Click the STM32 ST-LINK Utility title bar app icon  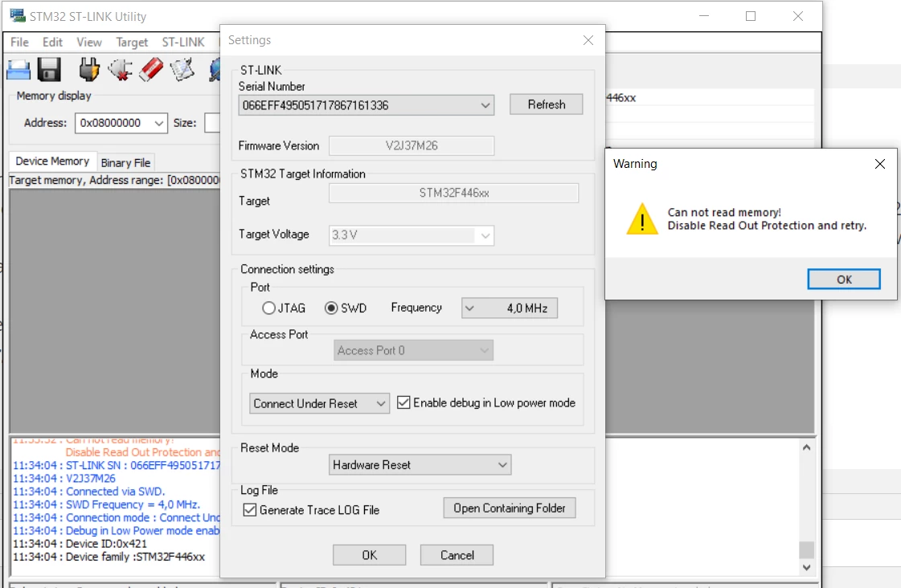pos(18,16)
